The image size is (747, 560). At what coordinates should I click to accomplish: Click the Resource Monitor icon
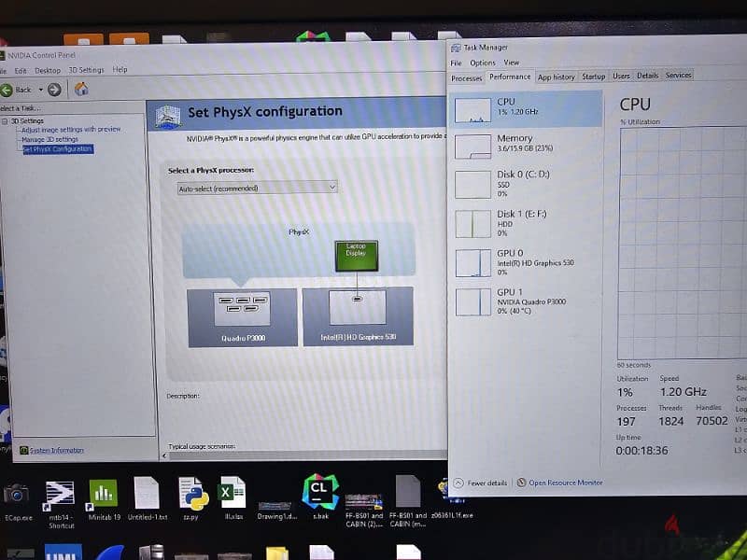coord(521,483)
